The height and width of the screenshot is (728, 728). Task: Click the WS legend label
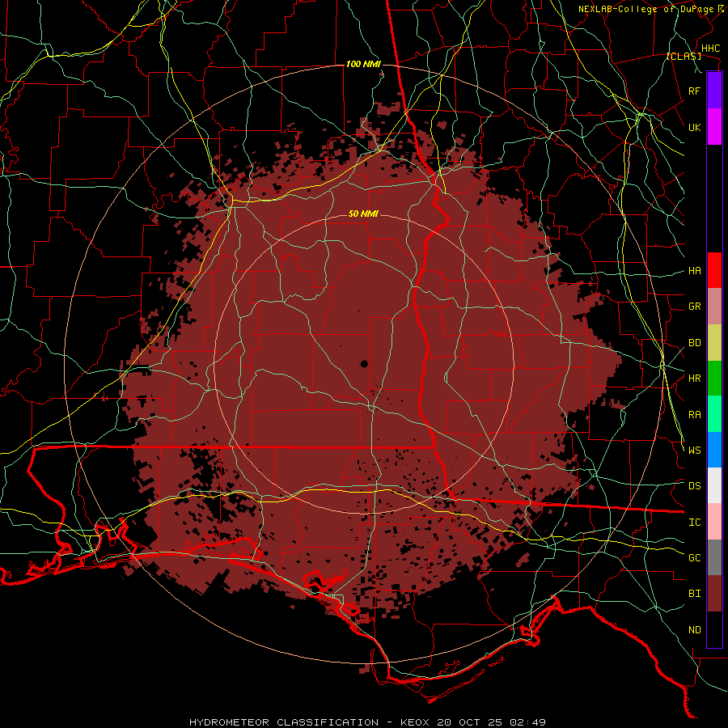click(694, 451)
